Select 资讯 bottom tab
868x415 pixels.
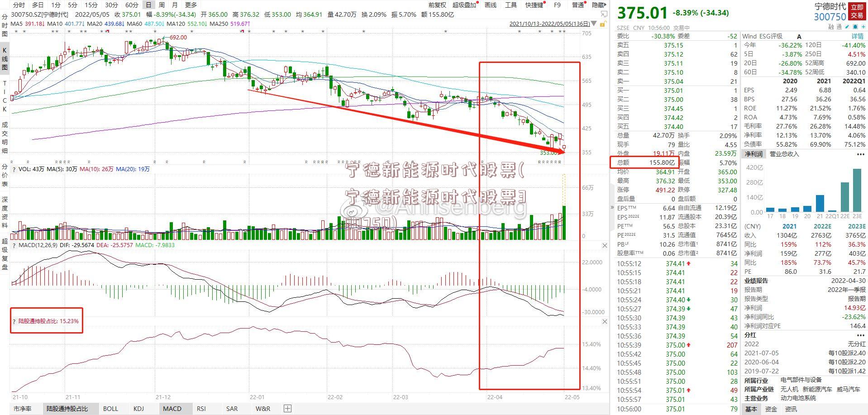click(791, 409)
